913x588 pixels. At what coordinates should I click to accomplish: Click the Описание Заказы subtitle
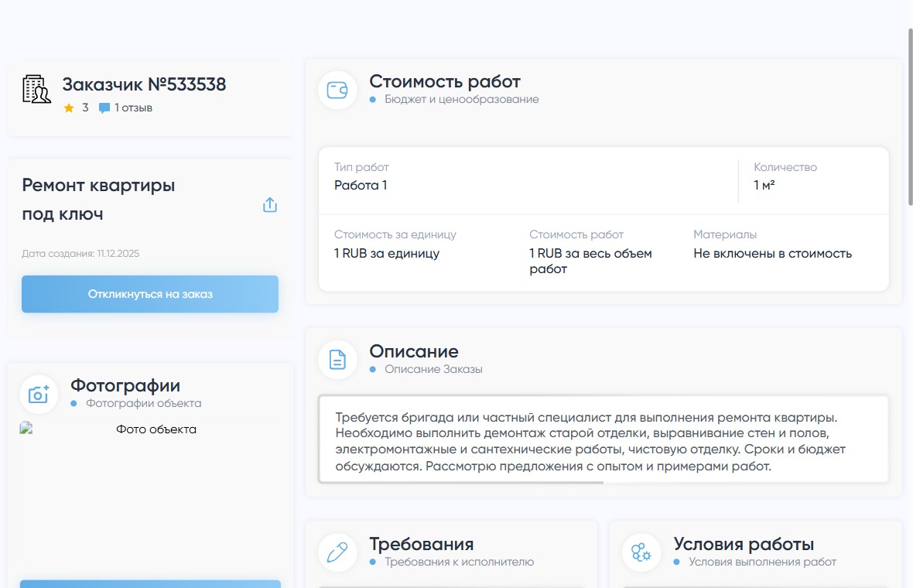(433, 369)
